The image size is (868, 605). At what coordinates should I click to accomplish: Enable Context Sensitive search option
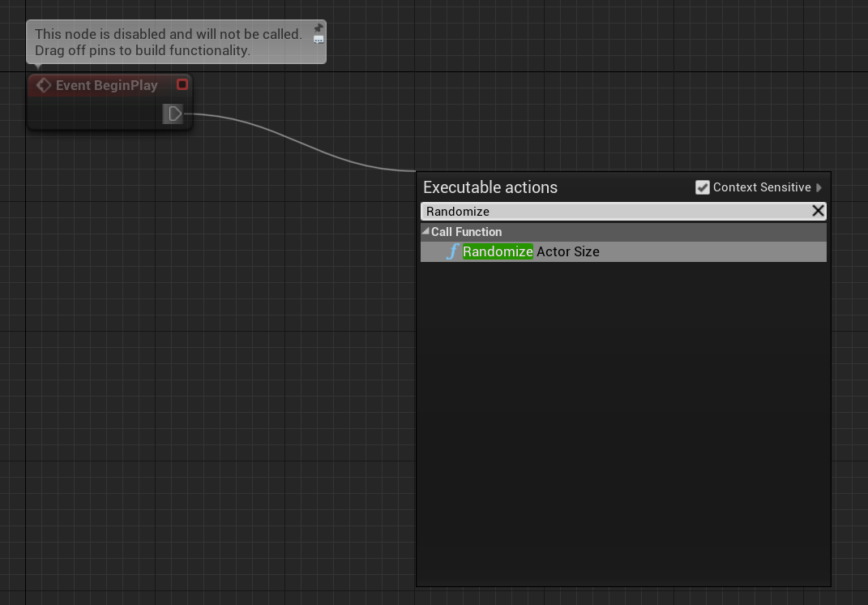coord(703,187)
